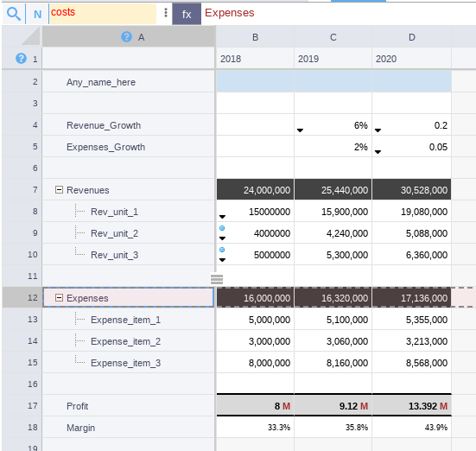Image resolution: width=476 pixels, height=451 pixels.
Task: Click help icon in column A header
Action: click(x=126, y=37)
